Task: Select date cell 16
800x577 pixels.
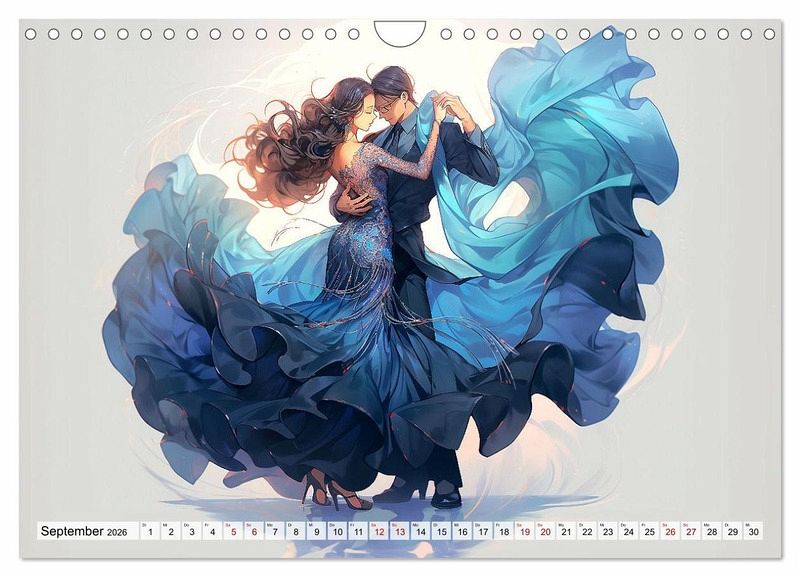Action: coord(462,531)
